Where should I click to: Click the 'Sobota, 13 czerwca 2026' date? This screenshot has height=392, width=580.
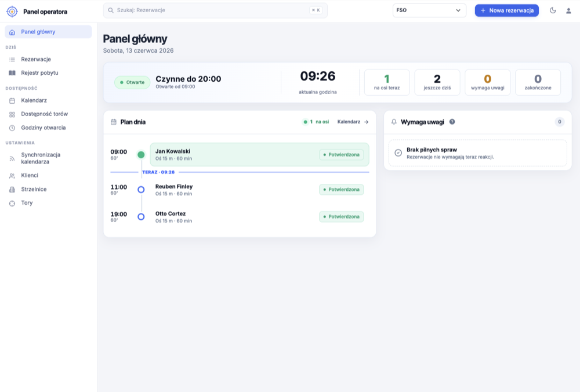click(x=139, y=50)
